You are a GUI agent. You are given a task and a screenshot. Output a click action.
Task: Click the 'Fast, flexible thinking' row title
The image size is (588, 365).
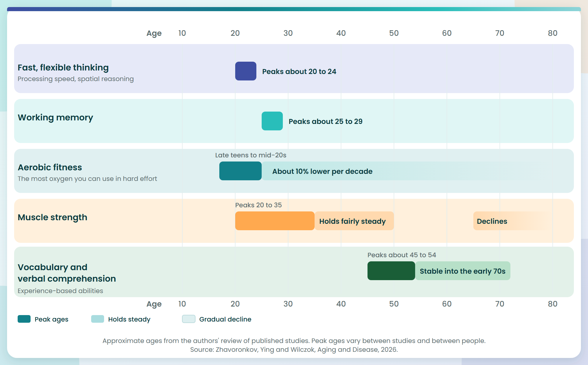pyautogui.click(x=63, y=68)
